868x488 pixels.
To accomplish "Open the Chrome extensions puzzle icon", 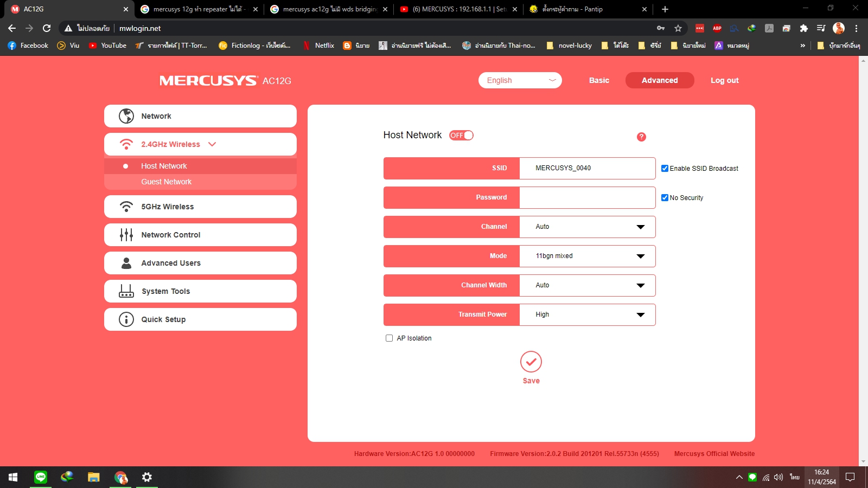I will pyautogui.click(x=804, y=28).
